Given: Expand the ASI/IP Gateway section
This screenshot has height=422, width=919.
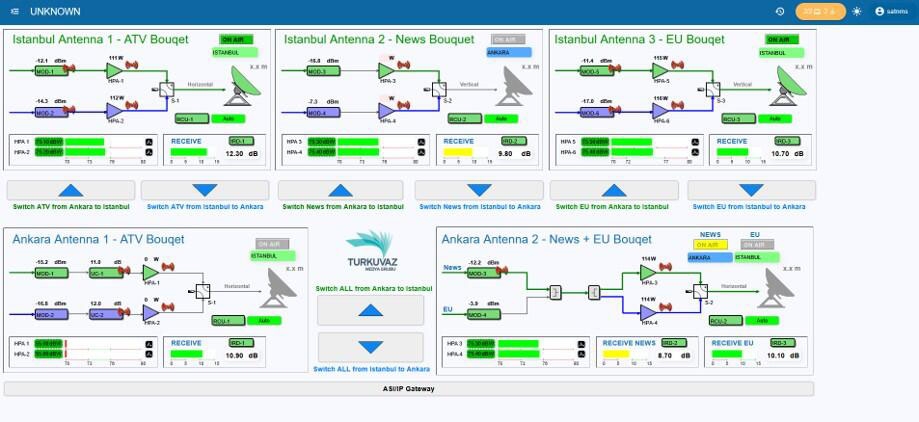Looking at the screenshot, I should point(409,388).
